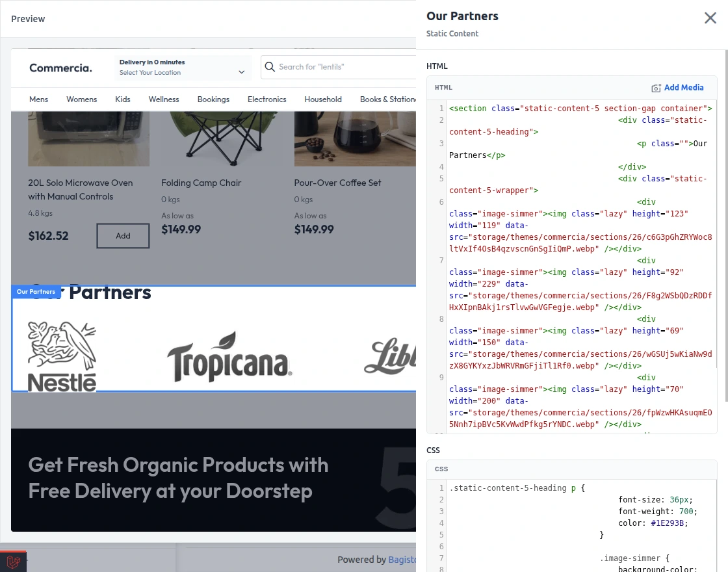
Task: Click height="69" in HTML code
Action: click(x=657, y=331)
